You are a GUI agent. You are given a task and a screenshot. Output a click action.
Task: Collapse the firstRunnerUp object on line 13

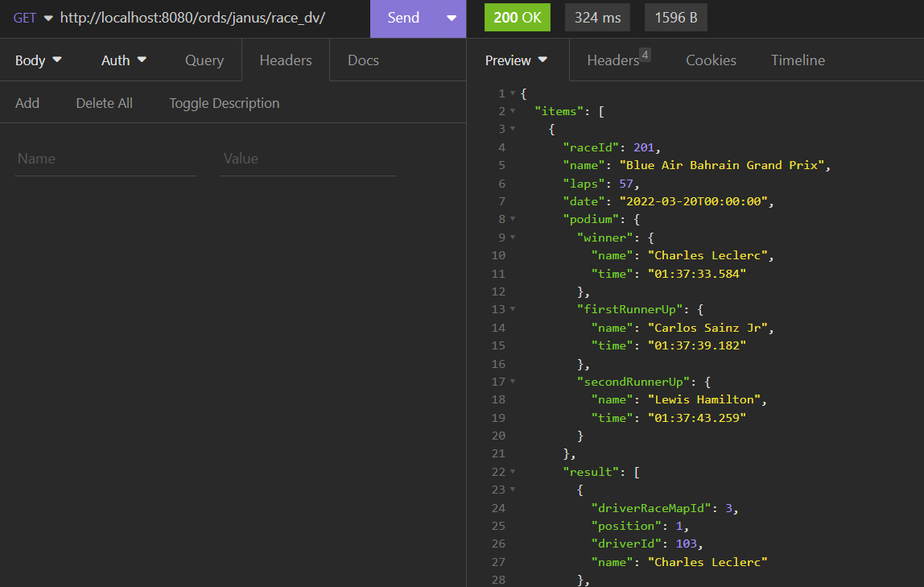pos(513,309)
